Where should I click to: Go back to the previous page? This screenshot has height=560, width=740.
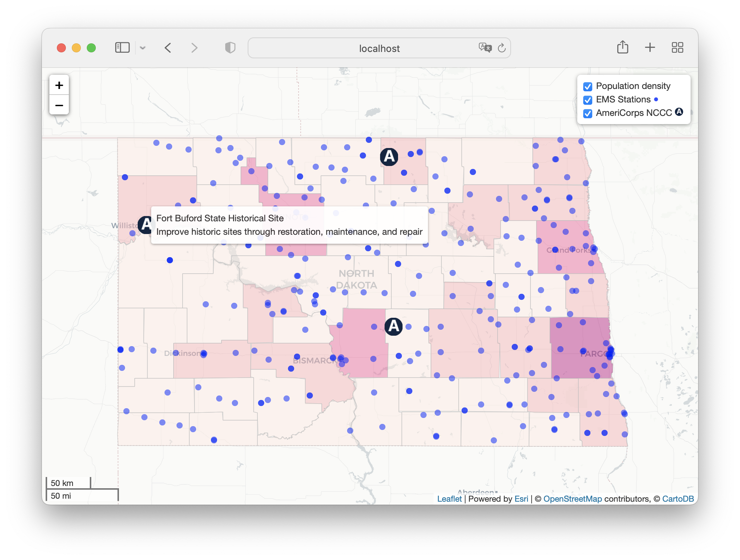click(x=168, y=48)
